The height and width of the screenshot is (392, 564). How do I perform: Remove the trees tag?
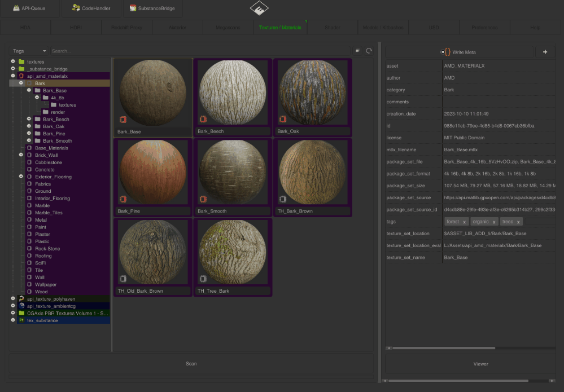pyautogui.click(x=518, y=222)
